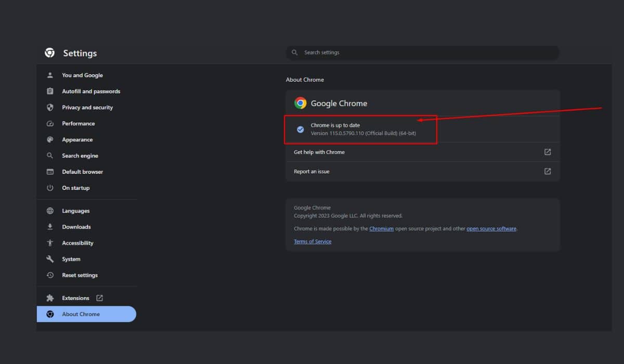Open the Terms of Service link
The width and height of the screenshot is (624, 364).
313,242
